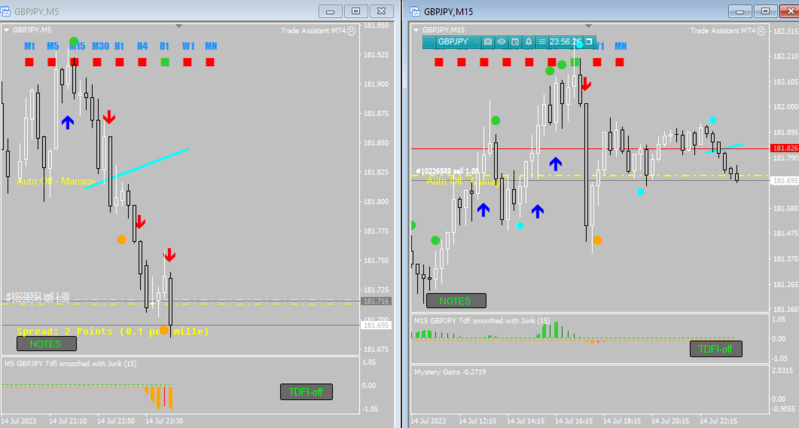Click the 181.826 red price tag on the M15 chart
799x428 pixels.
tap(785, 148)
